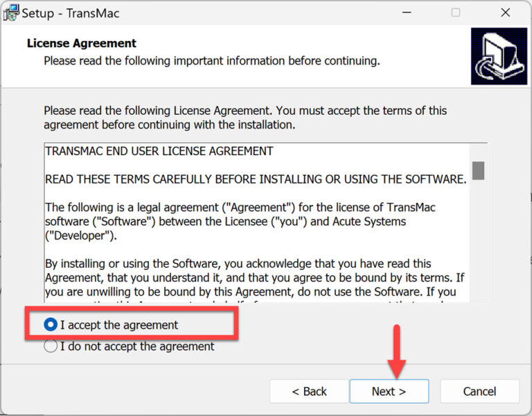Image resolution: width=532 pixels, height=416 pixels.
Task: Cancel the TransMac installation
Action: (x=480, y=391)
